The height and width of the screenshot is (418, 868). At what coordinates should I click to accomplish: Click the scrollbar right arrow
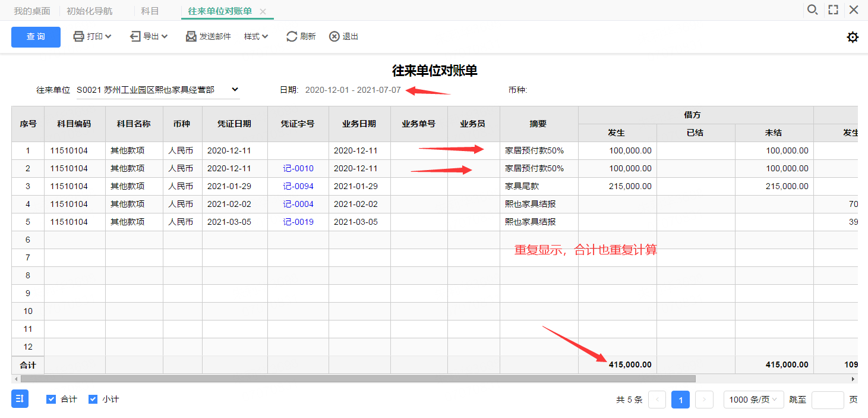coord(853,379)
